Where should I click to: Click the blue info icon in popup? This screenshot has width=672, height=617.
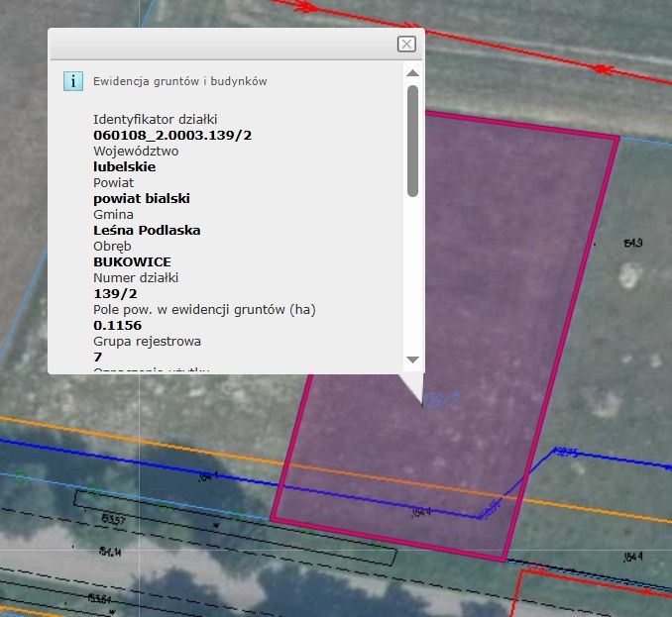coord(72,81)
